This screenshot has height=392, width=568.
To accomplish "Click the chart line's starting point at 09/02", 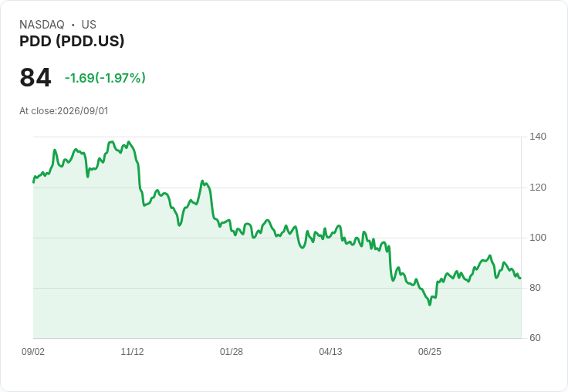I will [x=34, y=182].
